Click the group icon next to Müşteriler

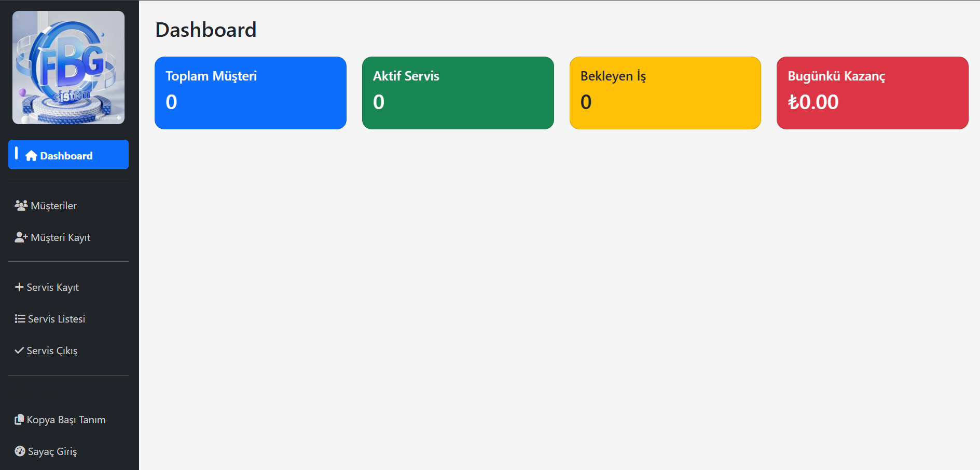coord(21,206)
